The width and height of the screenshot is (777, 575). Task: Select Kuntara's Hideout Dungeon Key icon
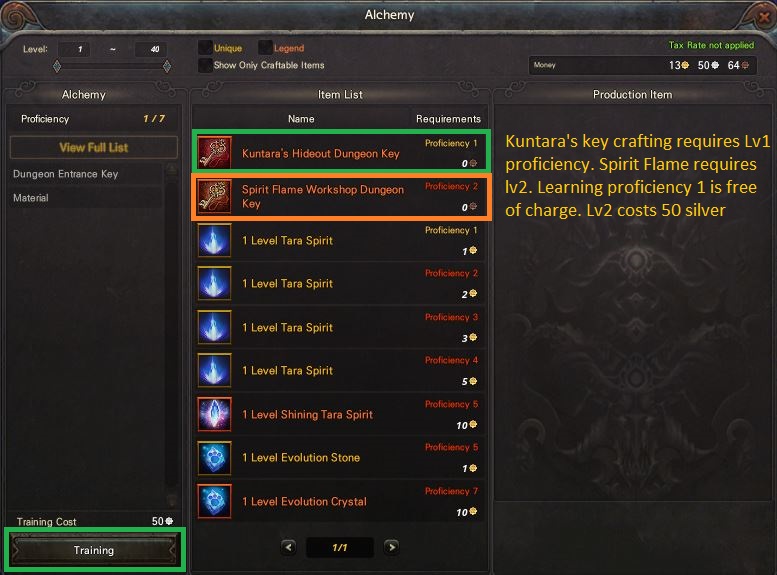pyautogui.click(x=214, y=153)
